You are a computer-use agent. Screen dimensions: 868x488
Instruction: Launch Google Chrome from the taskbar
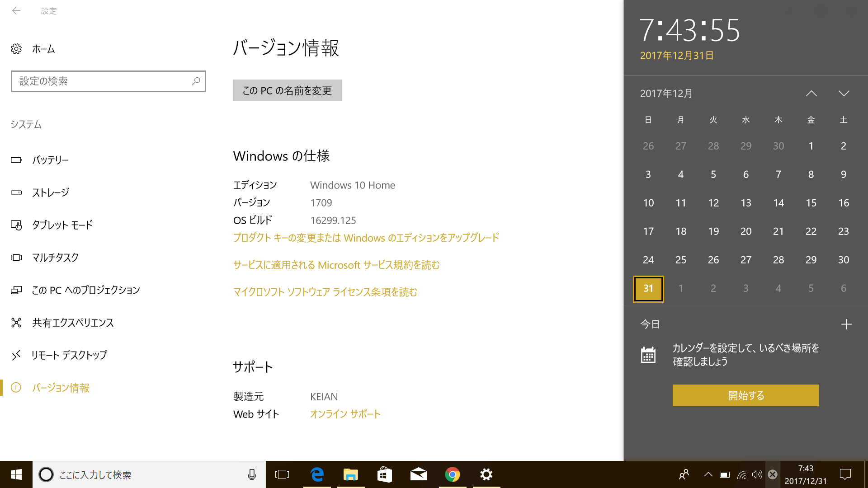click(452, 474)
